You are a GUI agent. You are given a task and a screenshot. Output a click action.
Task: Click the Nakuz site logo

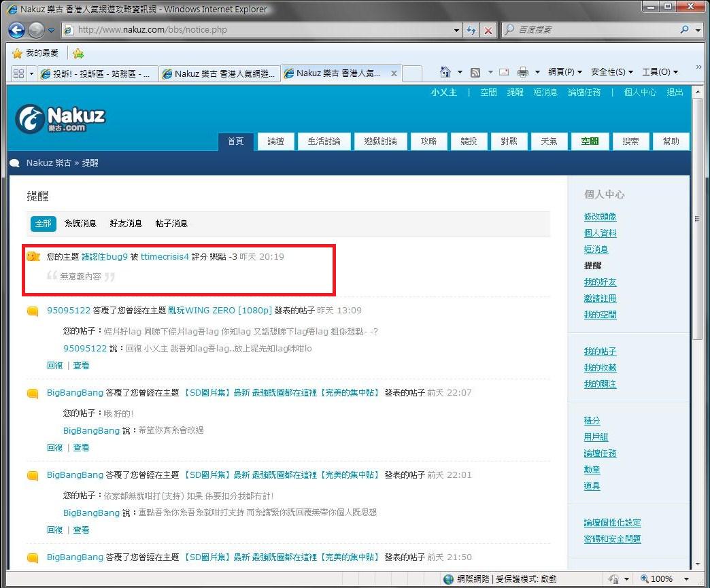pyautogui.click(x=61, y=118)
